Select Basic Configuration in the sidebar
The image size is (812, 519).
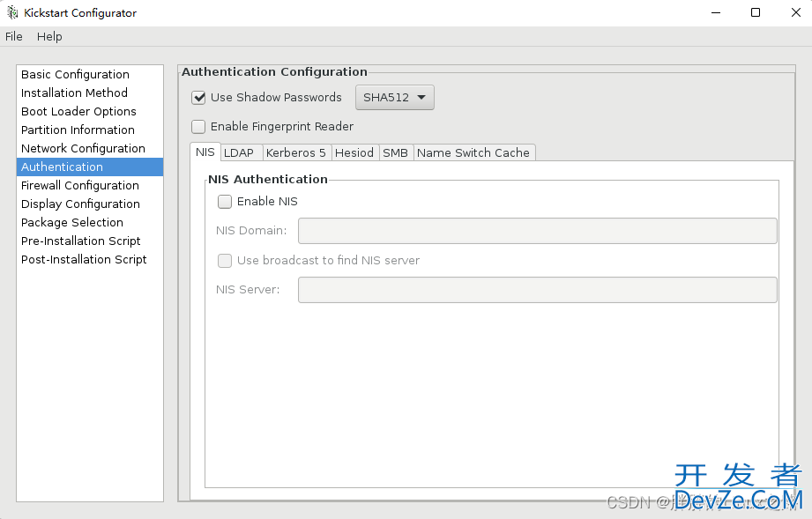[90, 75]
